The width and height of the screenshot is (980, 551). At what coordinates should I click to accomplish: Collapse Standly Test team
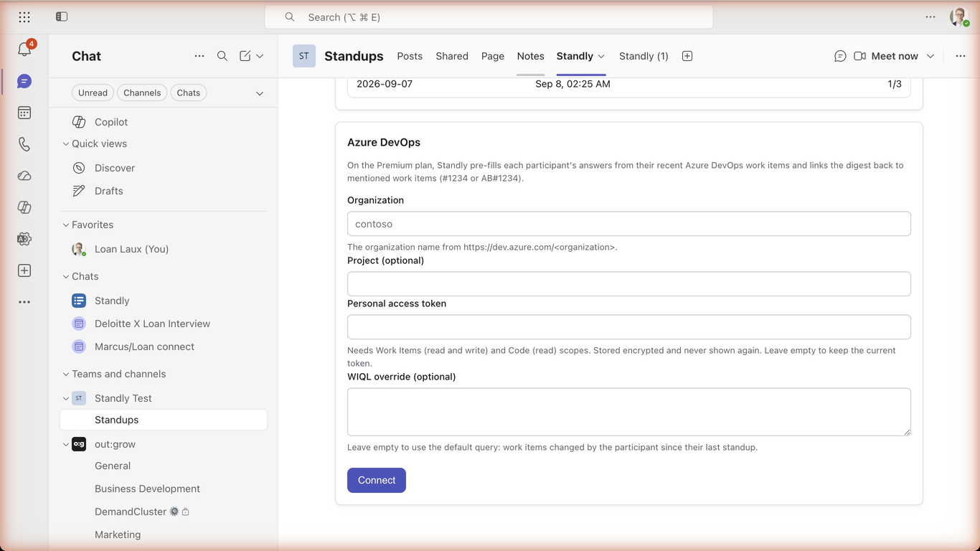point(66,398)
